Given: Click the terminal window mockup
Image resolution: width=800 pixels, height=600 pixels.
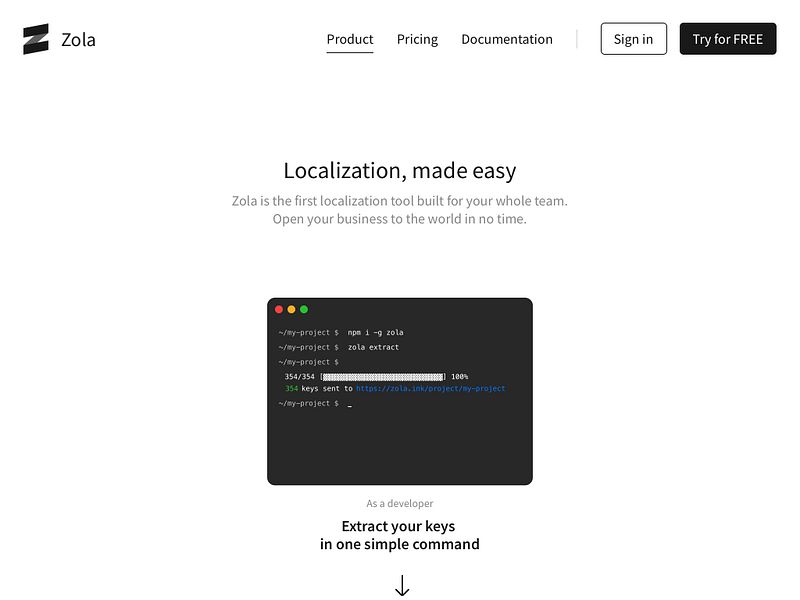Looking at the screenshot, I should (x=399, y=391).
